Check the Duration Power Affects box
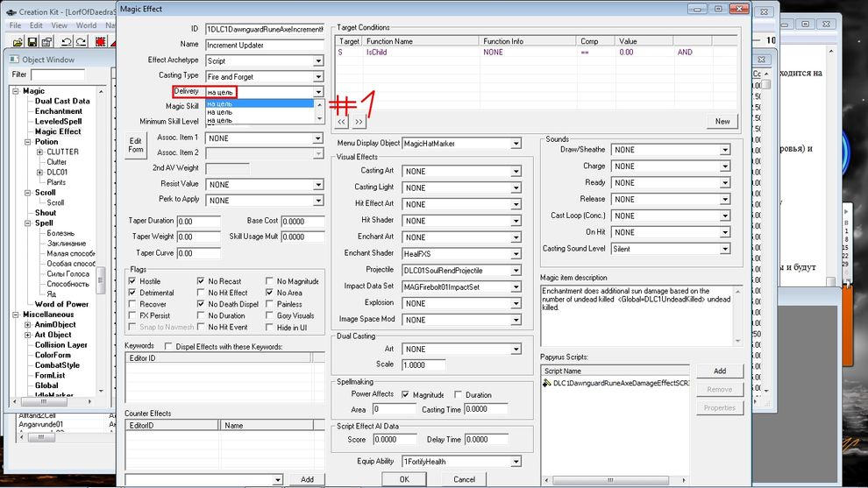 (459, 395)
